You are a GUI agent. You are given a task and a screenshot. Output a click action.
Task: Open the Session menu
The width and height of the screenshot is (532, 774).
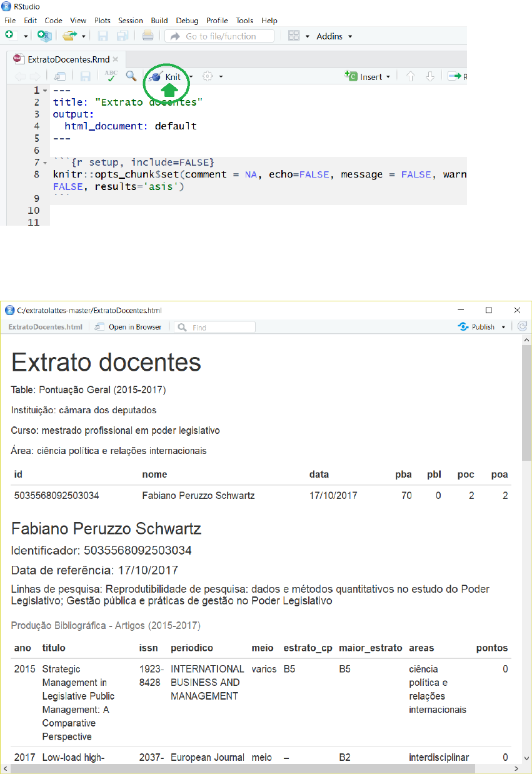131,21
